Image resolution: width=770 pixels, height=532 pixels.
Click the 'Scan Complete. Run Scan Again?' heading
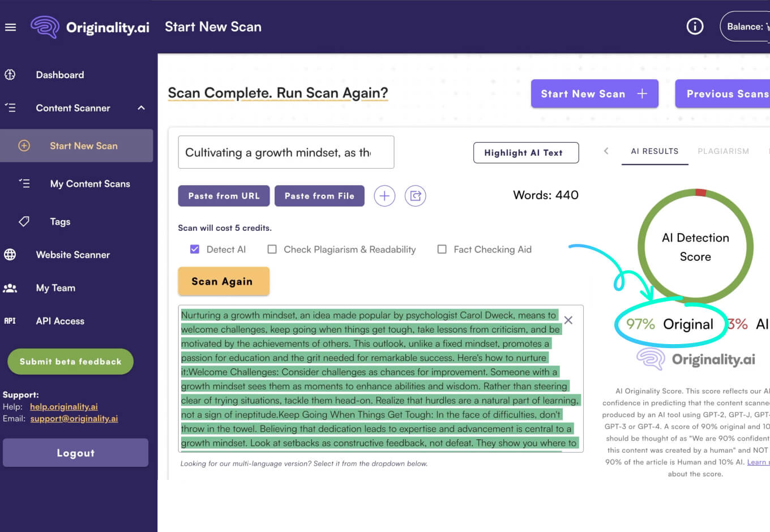pos(278,93)
